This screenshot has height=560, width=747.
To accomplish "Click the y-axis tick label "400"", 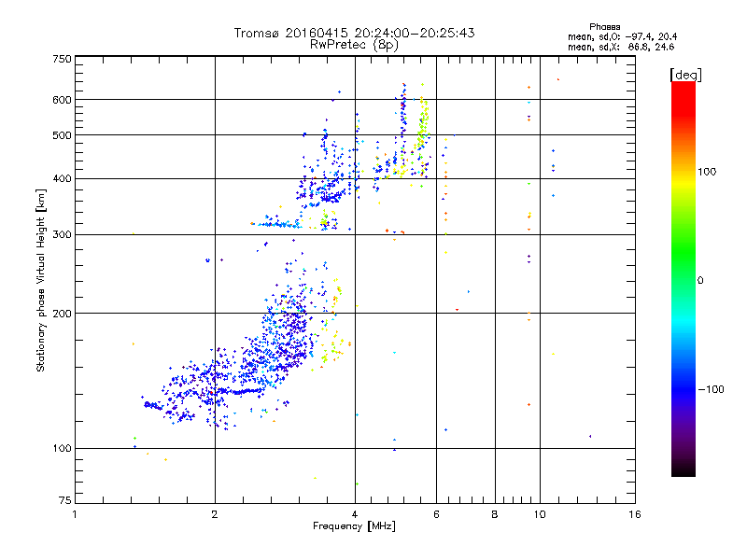I will point(62,179).
